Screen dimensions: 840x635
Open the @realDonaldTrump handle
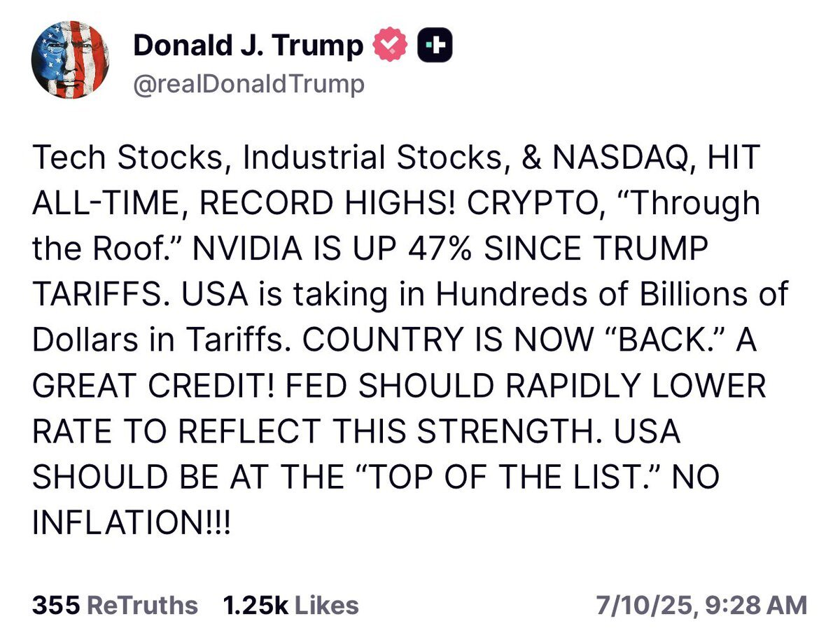[248, 83]
